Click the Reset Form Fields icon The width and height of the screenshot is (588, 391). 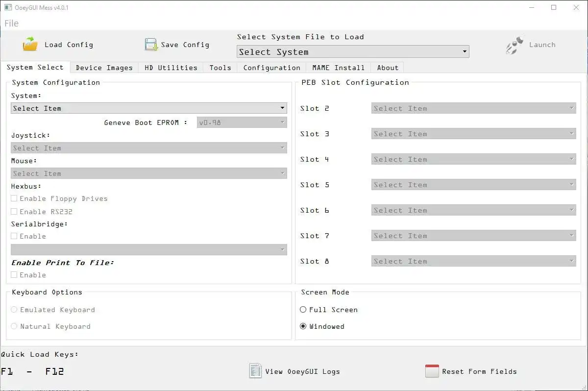click(432, 371)
